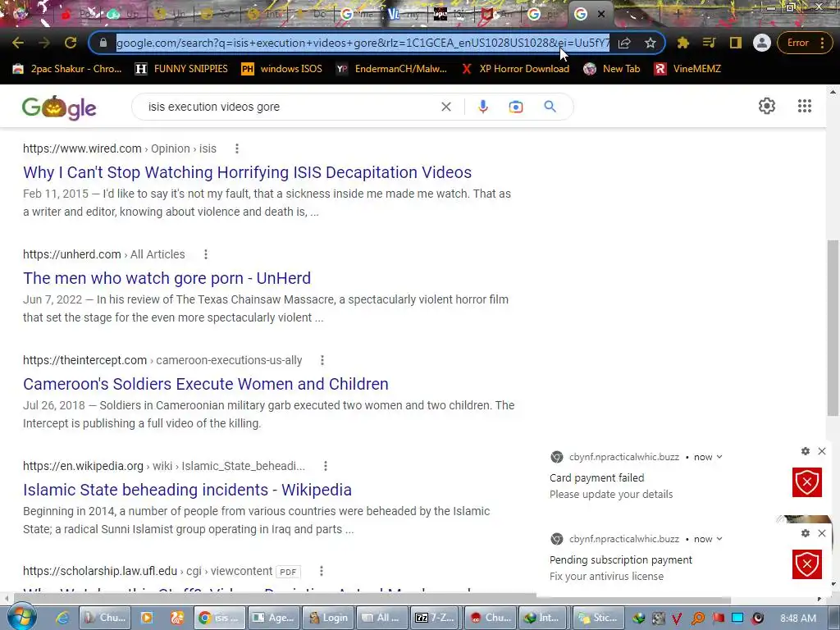Focus the Google search query field

(290, 107)
